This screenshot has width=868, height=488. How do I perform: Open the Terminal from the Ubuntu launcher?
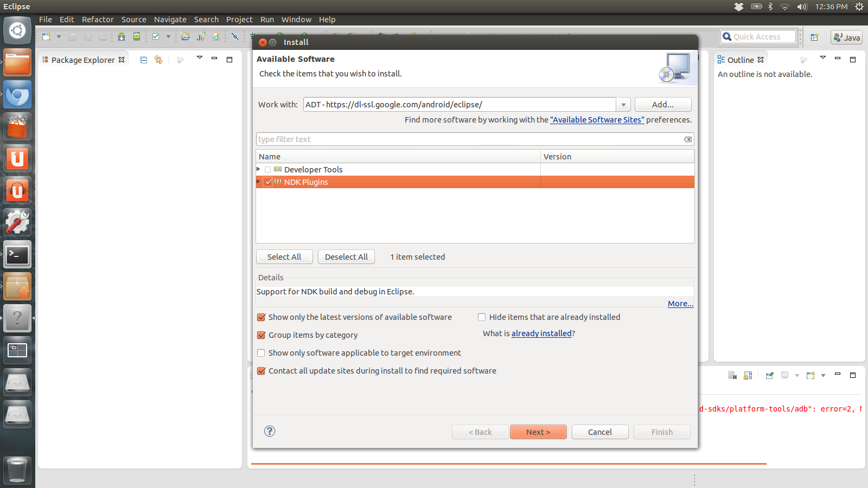(x=17, y=255)
